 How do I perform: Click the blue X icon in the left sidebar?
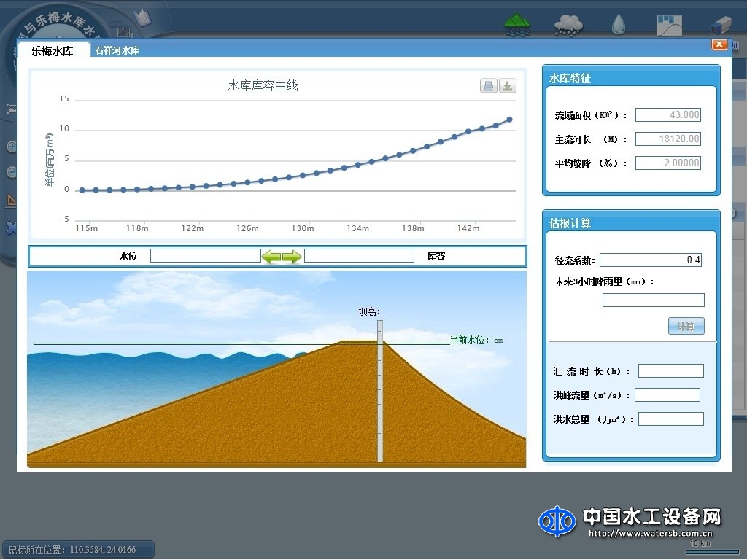pyautogui.click(x=11, y=227)
